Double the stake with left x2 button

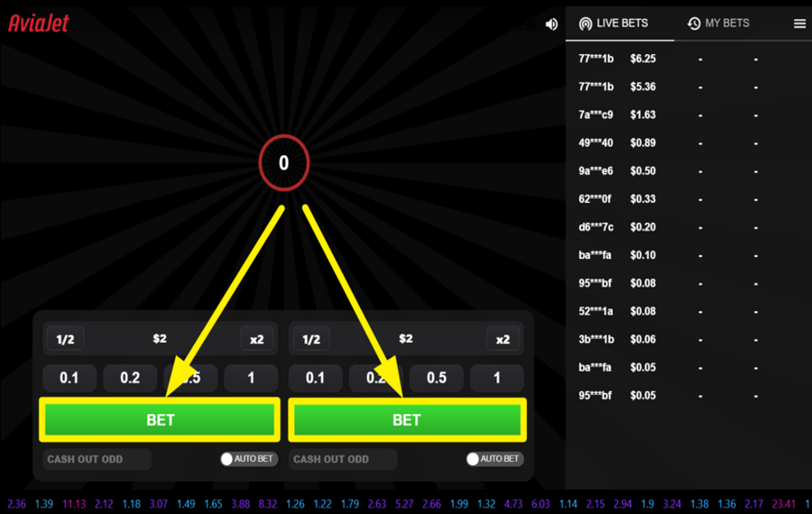[x=257, y=339]
